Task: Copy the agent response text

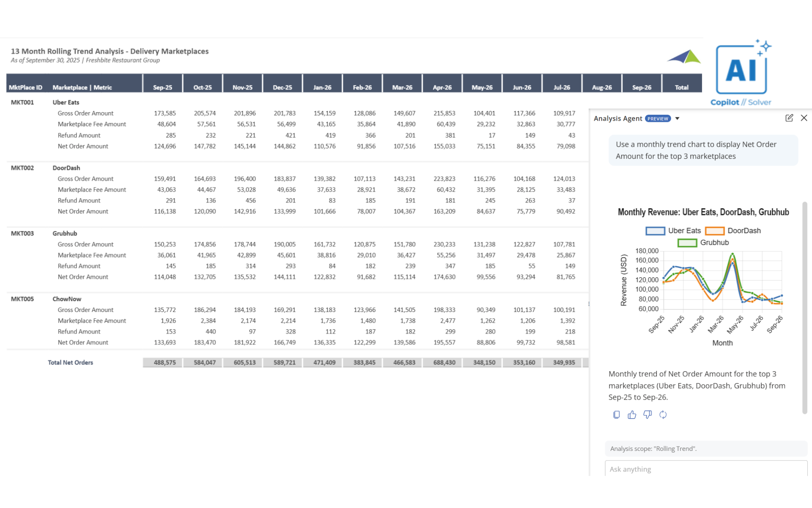Action: (x=616, y=415)
